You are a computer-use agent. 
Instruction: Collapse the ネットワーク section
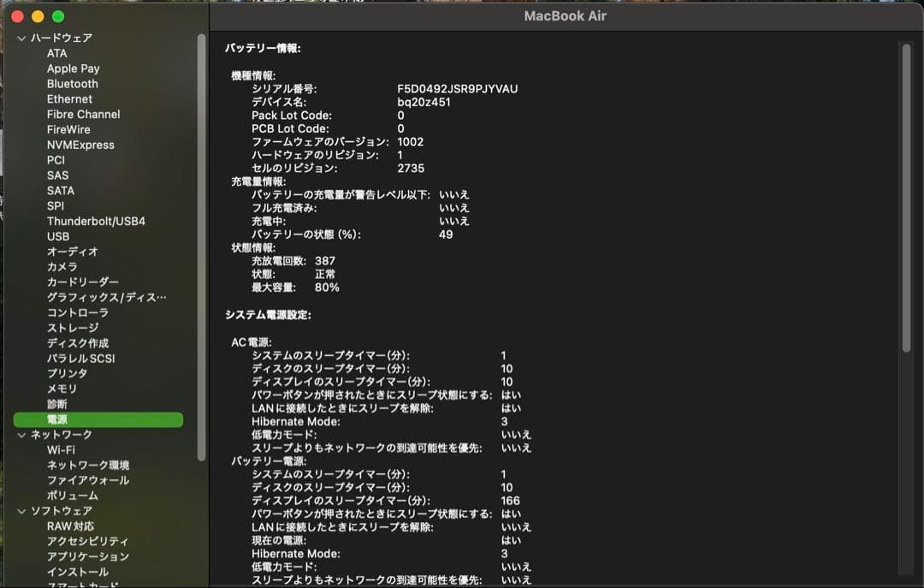(18, 434)
